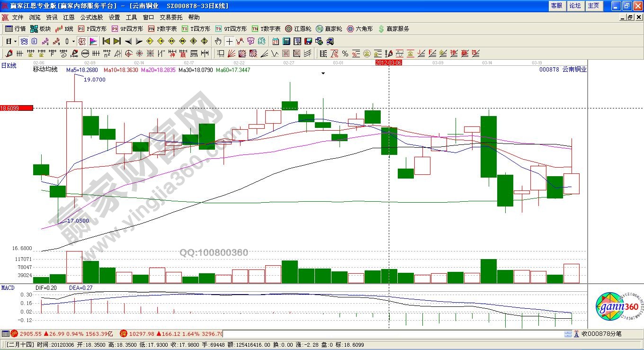Click the calendar date icon

point(276,41)
